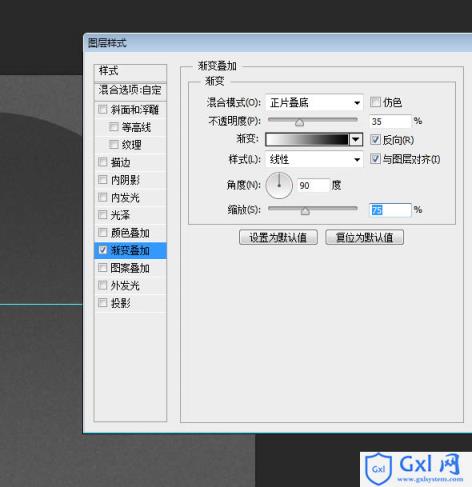
Task: Enable the 斜面和浮雕 checkbox
Action: 102,109
